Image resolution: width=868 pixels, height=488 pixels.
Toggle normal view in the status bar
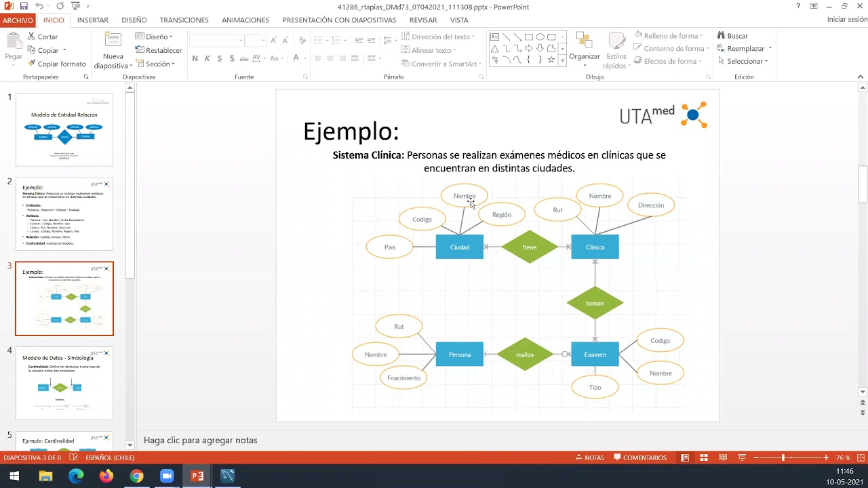[685, 457]
